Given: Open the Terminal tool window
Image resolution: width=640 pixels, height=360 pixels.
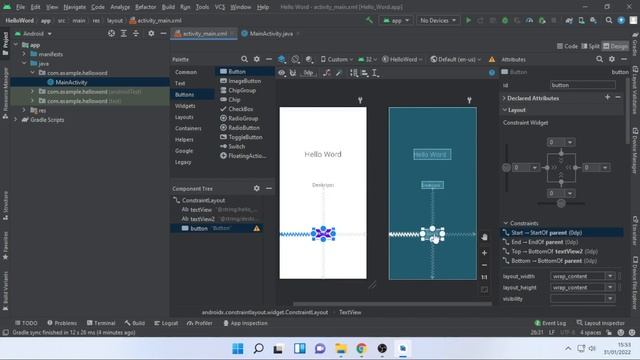Looking at the screenshot, I should coord(101,323).
